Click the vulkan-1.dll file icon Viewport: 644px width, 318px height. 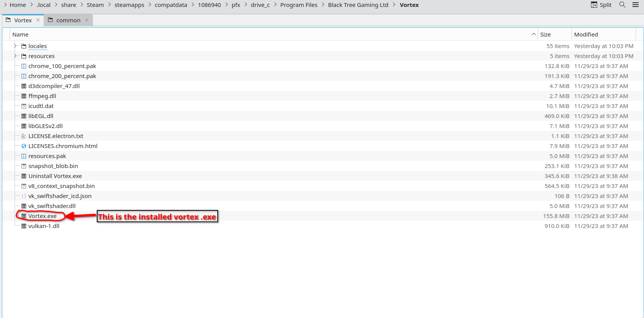(x=24, y=226)
